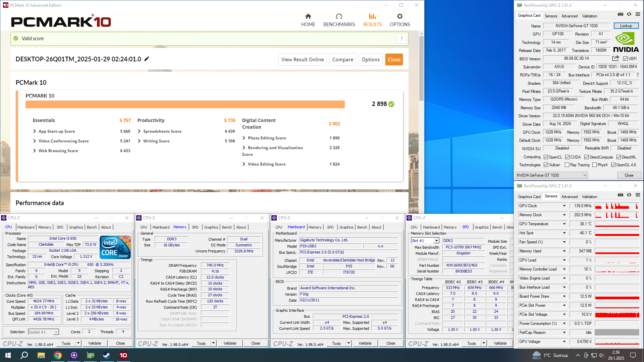Viewport: 644px width, 362px height.
Task: Click View Result Online button
Action: coord(303,60)
